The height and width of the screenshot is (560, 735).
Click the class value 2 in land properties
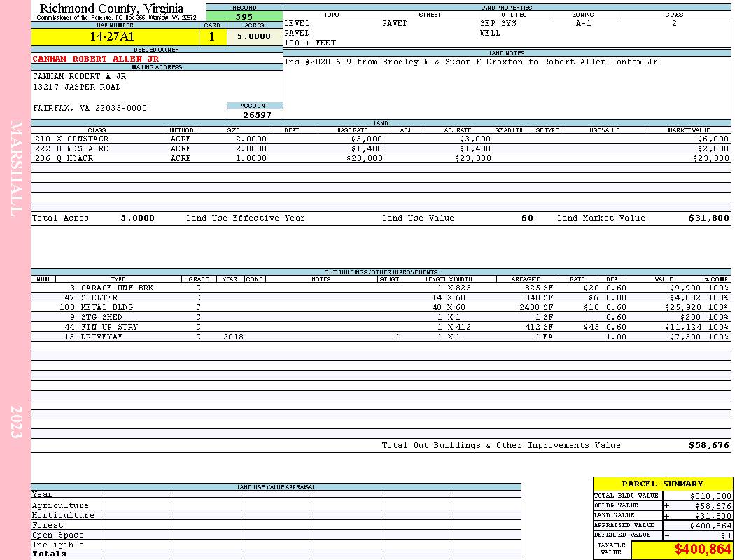click(x=675, y=23)
